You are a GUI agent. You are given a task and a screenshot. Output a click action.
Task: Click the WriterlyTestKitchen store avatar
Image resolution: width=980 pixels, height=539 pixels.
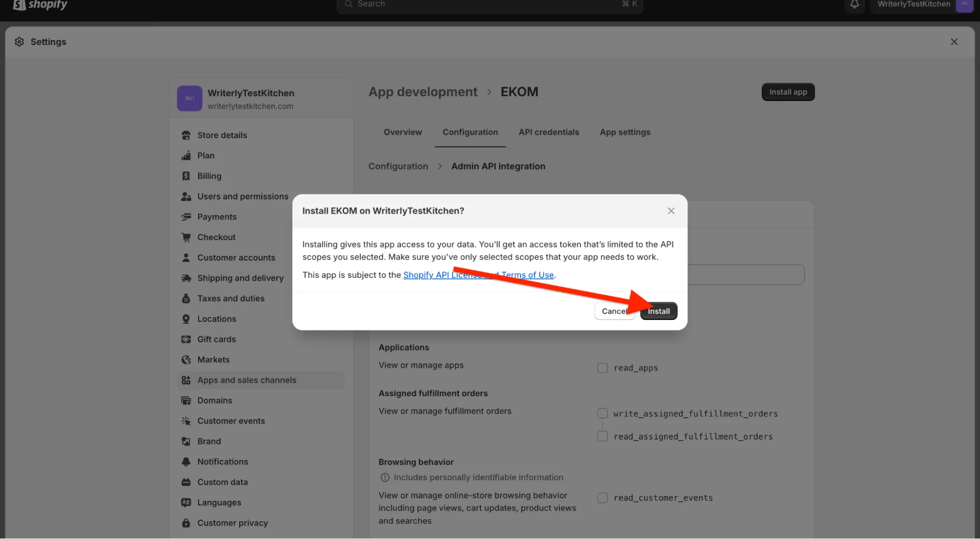click(189, 98)
